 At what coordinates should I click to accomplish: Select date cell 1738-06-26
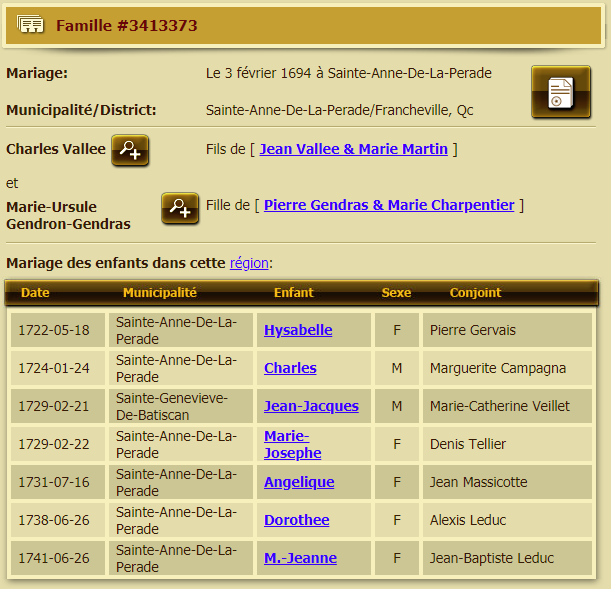[58, 520]
